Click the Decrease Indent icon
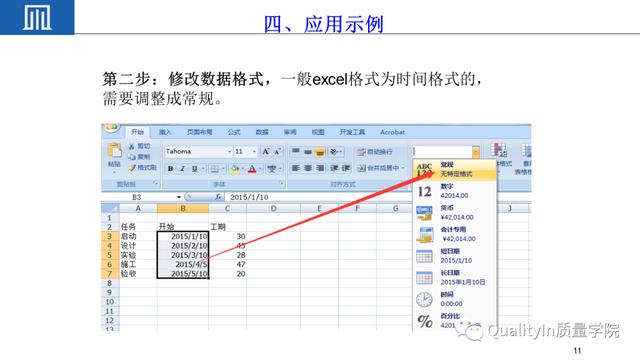This screenshot has height=360, width=640. click(x=334, y=168)
